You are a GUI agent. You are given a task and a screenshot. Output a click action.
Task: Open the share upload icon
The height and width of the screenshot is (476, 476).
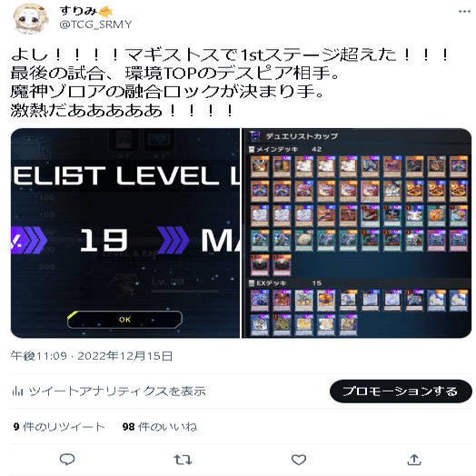click(x=414, y=460)
